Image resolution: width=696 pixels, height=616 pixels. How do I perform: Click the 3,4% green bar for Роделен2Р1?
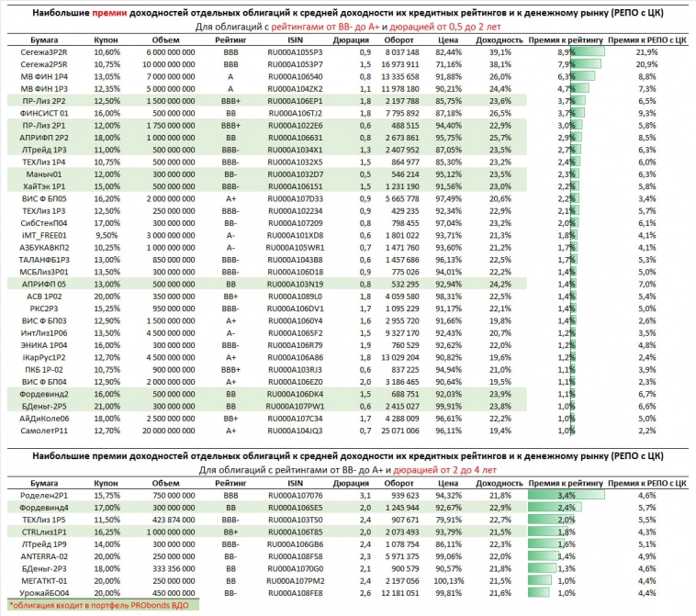click(567, 496)
